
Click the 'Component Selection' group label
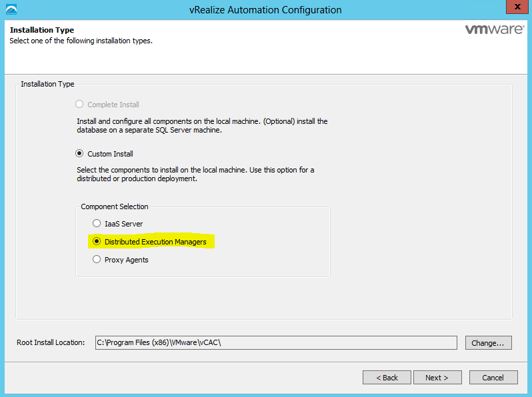pyautogui.click(x=115, y=206)
